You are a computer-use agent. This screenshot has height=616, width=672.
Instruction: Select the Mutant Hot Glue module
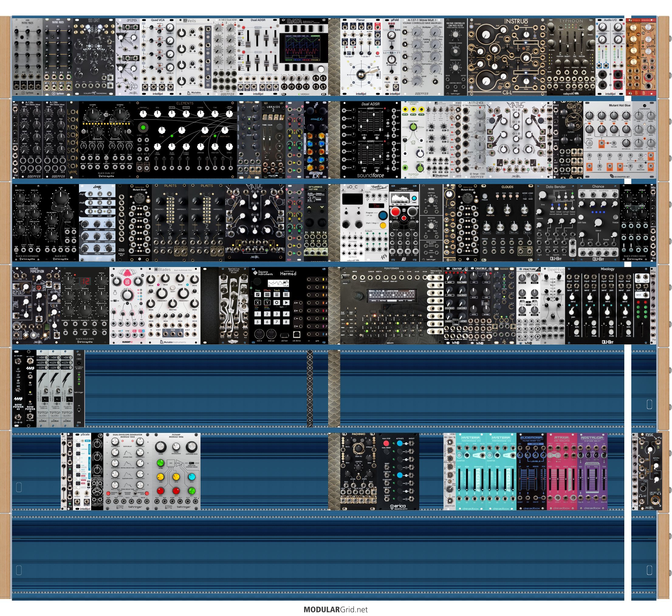click(619, 140)
